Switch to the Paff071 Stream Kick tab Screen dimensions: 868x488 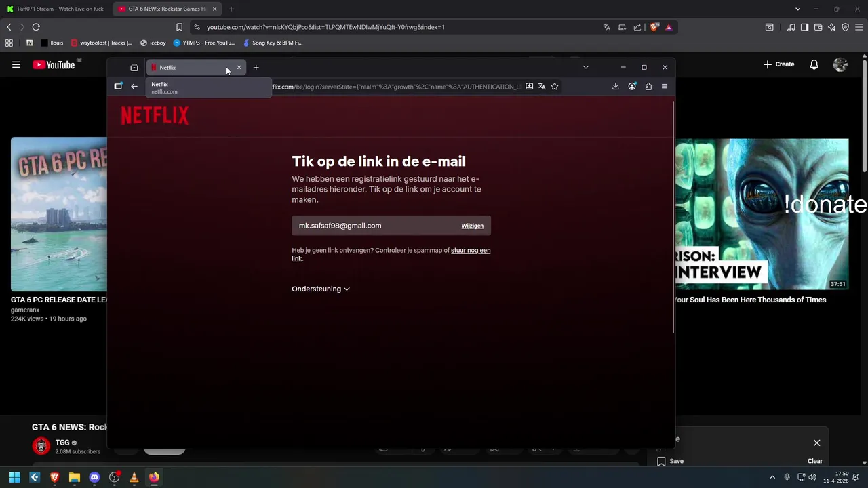(x=56, y=9)
